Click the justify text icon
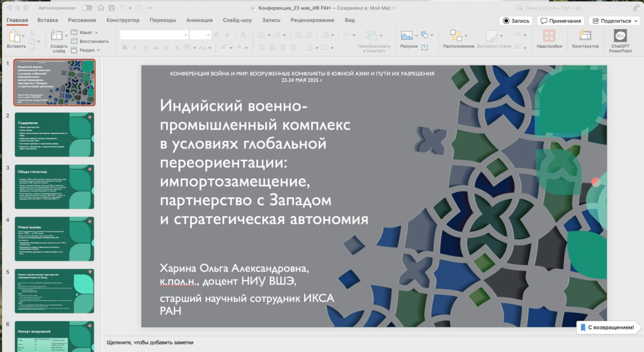This screenshot has width=644, height=352. coord(293,48)
